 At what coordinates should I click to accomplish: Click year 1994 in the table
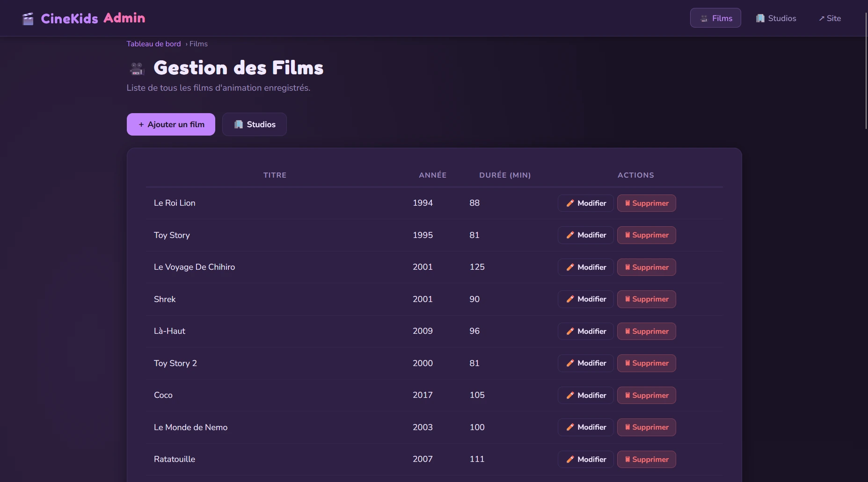423,203
